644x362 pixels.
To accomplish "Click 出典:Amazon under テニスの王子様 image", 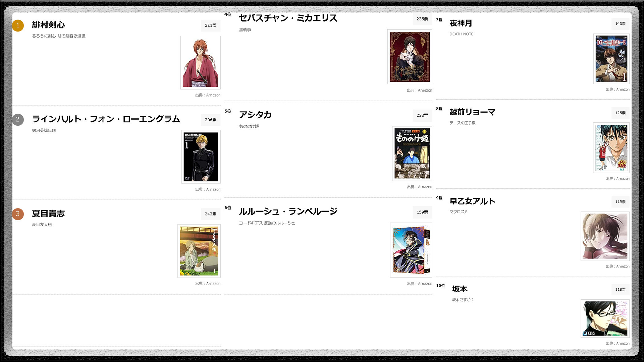I will [x=618, y=179].
